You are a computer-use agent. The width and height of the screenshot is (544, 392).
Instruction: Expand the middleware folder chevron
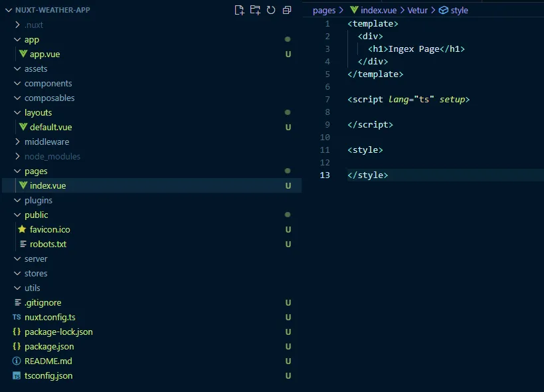point(17,142)
